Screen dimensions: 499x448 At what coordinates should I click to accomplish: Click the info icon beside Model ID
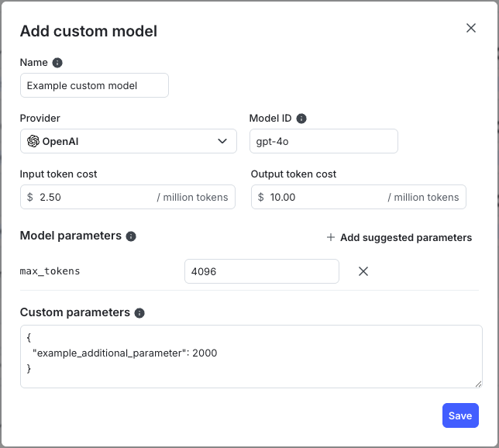click(x=301, y=119)
